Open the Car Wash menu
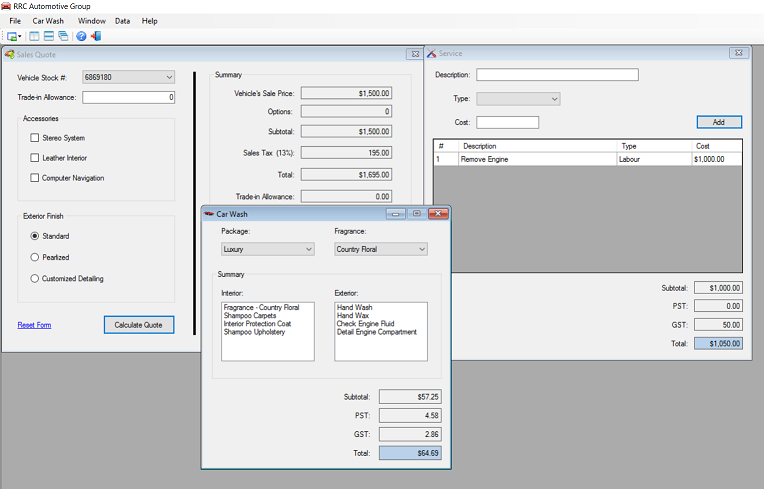This screenshot has width=764, height=489. tap(49, 20)
